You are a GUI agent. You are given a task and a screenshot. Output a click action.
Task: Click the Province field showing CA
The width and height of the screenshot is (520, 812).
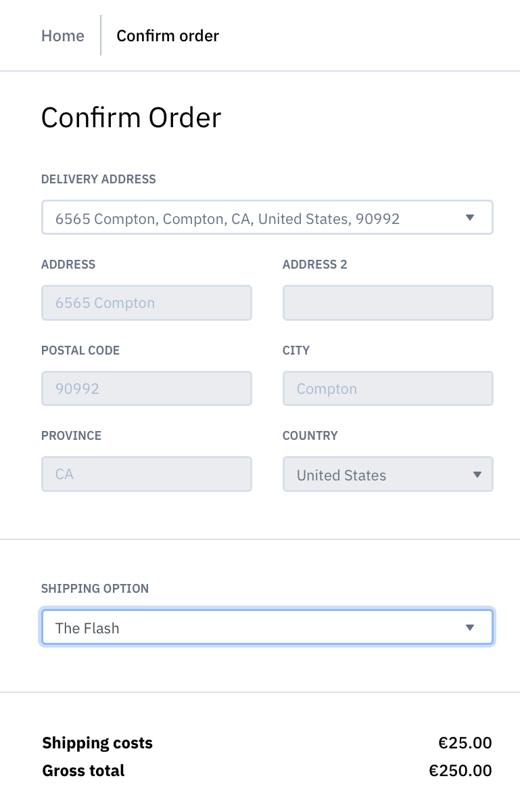tap(146, 474)
